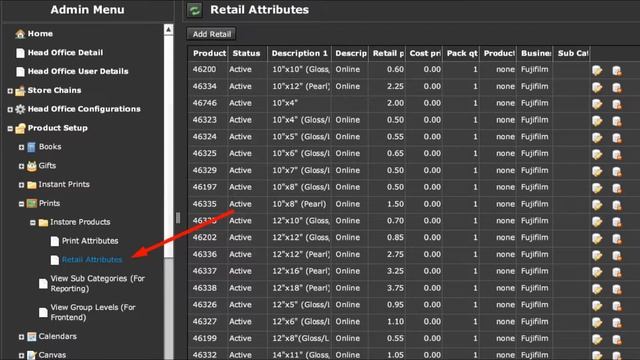Screen dimensions: 640x360
Task: Click the copy icon for product 46327
Action: click(617, 322)
